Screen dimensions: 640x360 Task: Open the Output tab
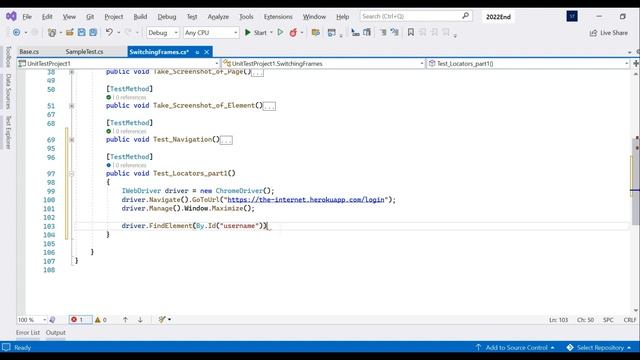click(x=56, y=333)
